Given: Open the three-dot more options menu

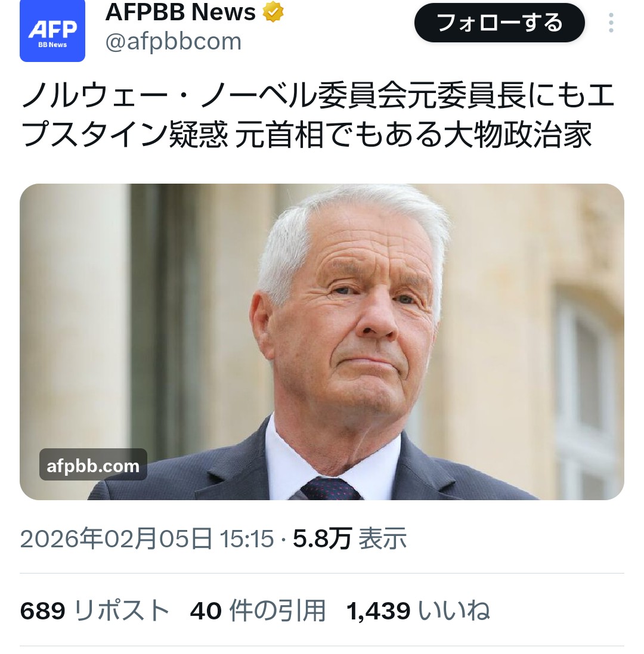Looking at the screenshot, I should click(x=611, y=23).
